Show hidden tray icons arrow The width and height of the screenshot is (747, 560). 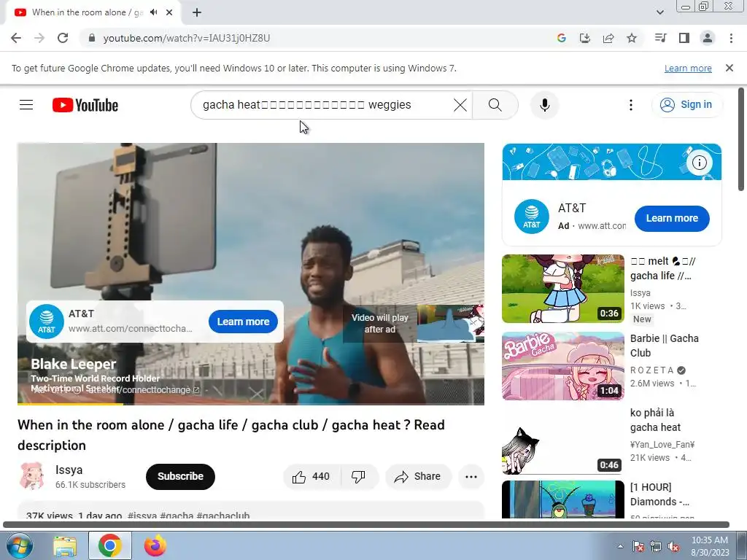620,546
